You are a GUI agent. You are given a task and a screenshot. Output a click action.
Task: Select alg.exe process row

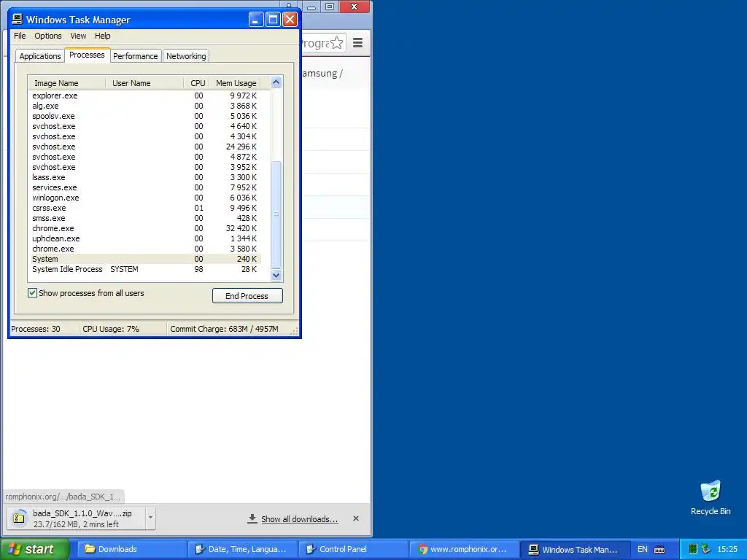(145, 106)
